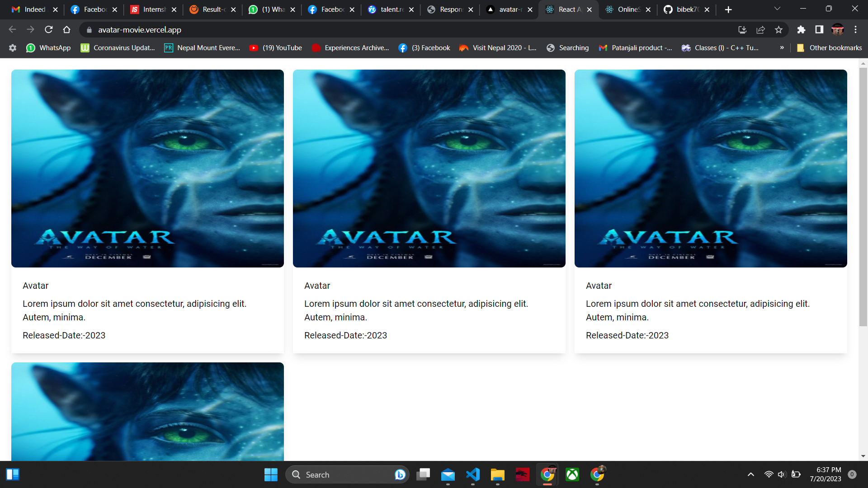Switch to the avatar-movie tab
The width and height of the screenshot is (868, 488).
[508, 9]
